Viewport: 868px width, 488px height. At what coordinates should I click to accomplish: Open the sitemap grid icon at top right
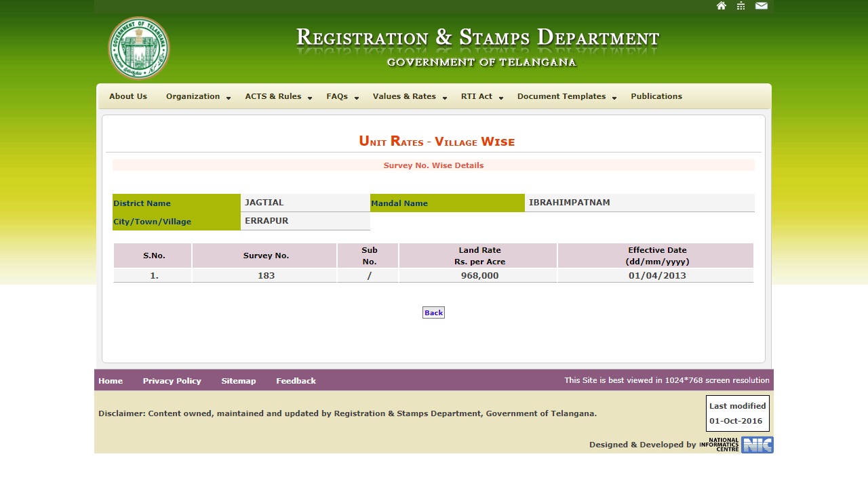click(x=741, y=6)
